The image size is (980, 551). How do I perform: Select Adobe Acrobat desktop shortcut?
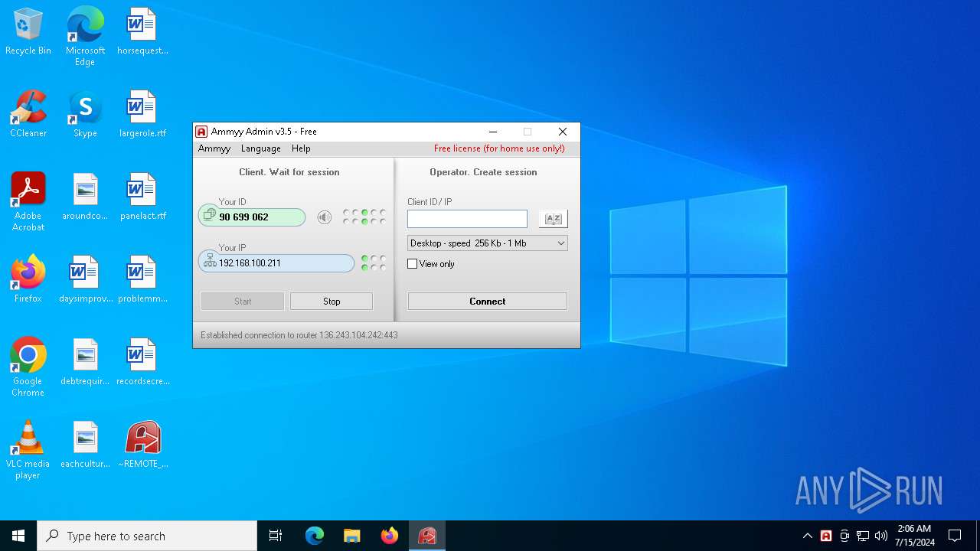(28, 202)
